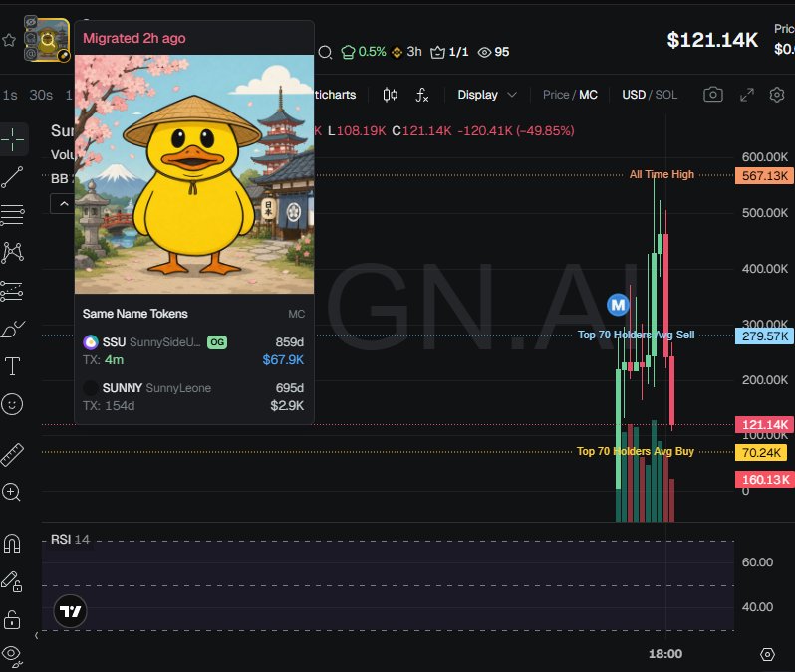This screenshot has width=795, height=672.
Task: Click the $67.9K market cap value
Action: [x=283, y=360]
